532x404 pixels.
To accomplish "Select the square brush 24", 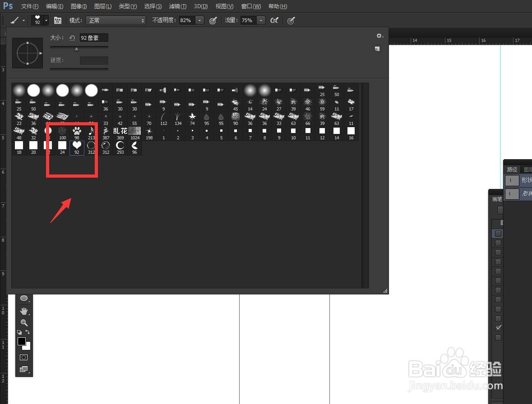I will (x=62, y=147).
